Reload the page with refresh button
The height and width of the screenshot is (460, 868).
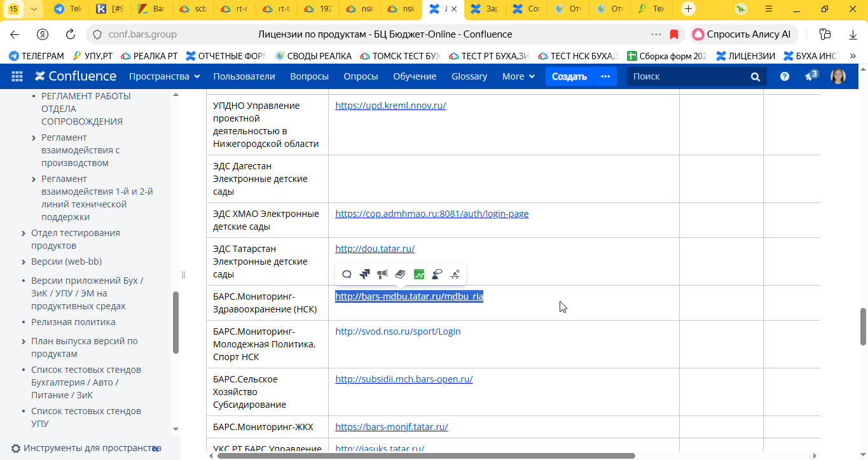tap(71, 34)
